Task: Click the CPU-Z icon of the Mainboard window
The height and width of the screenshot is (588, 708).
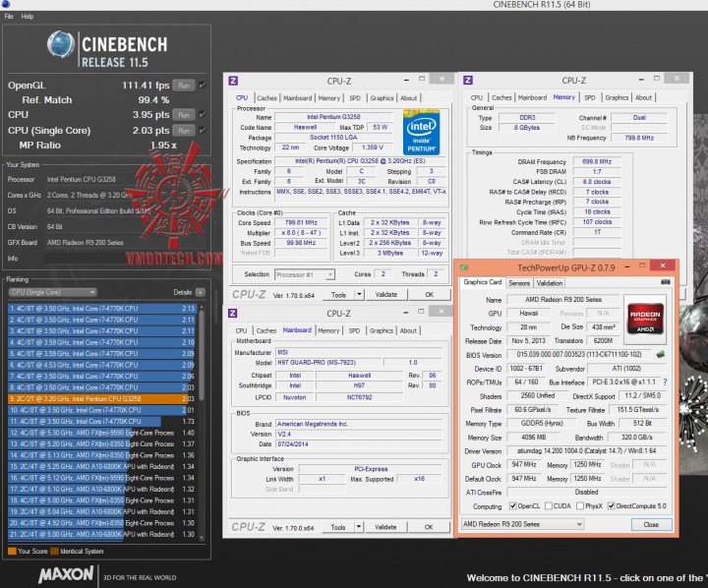Action: tap(232, 313)
